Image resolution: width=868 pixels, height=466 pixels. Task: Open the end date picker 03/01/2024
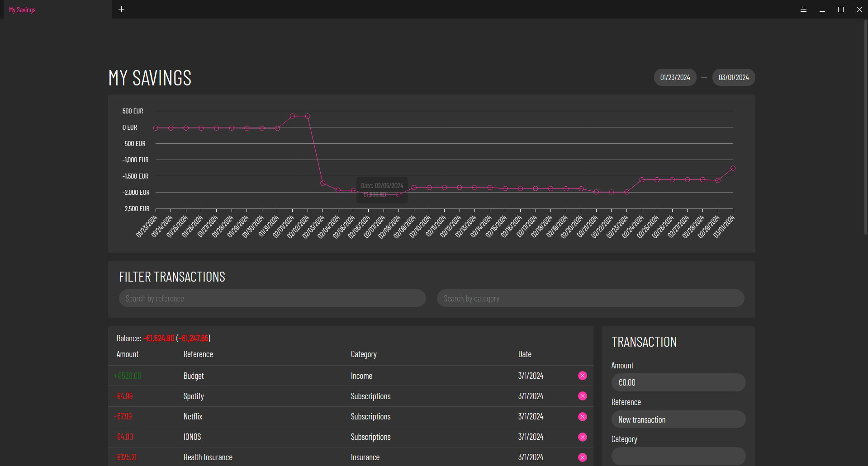point(734,77)
